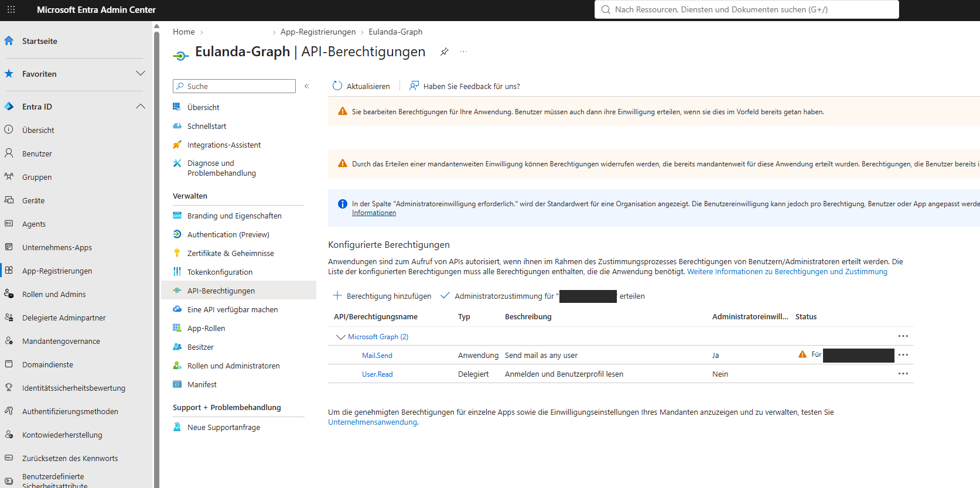Screen dimensions: 980x488
Task: Click the Mail.Send permission link
Action: coord(377,356)
